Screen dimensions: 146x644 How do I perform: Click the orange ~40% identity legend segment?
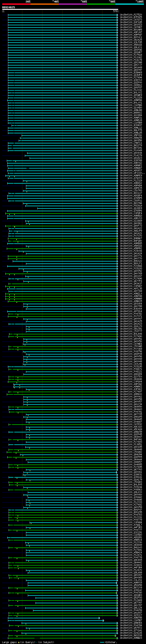tap(45, 4)
